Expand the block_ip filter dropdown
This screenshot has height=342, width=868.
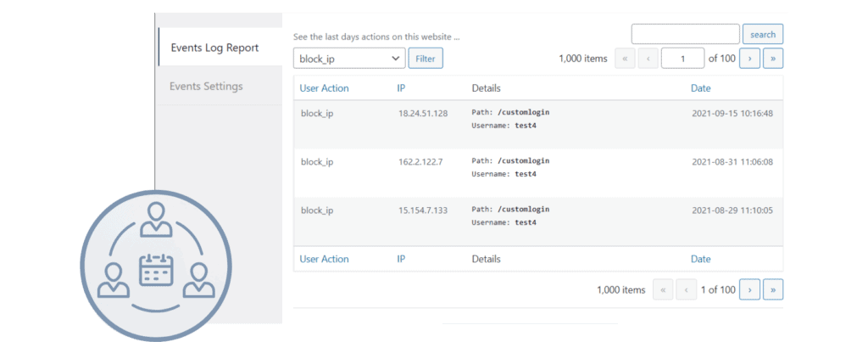pos(348,59)
